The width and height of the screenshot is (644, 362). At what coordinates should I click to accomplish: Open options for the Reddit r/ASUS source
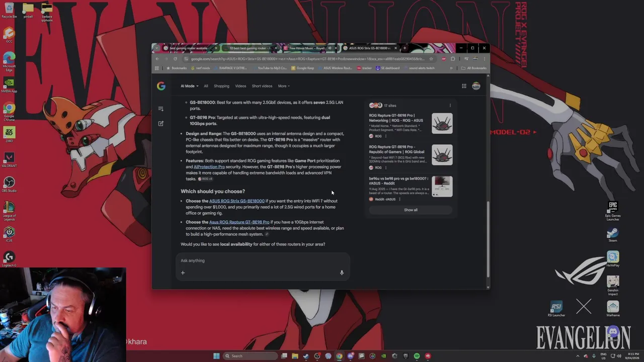click(399, 199)
